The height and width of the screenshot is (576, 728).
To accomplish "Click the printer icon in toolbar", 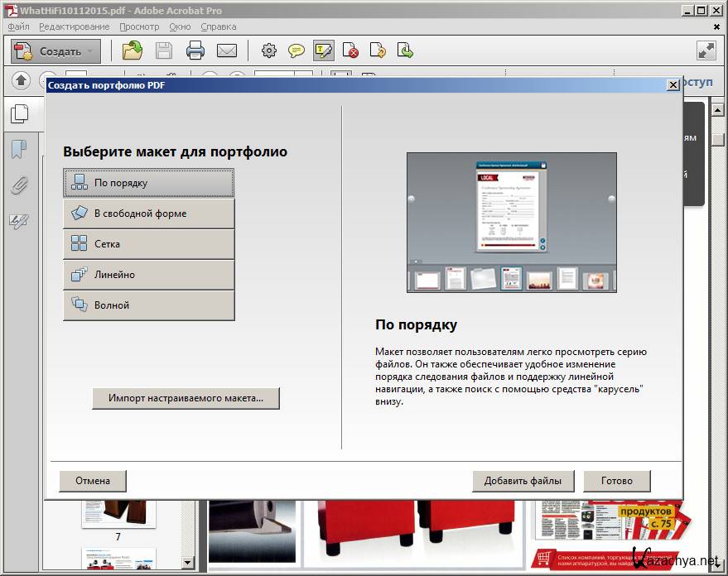I will tap(195, 51).
